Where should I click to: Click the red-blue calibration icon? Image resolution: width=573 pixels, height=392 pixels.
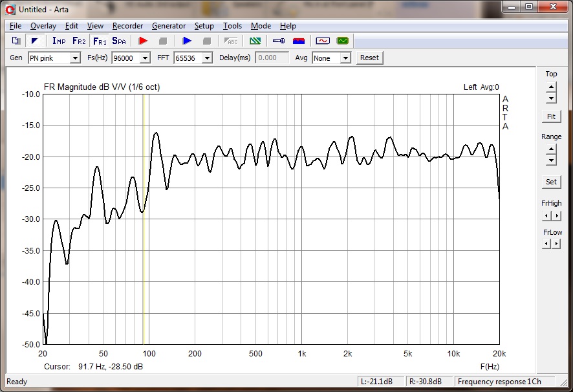[x=299, y=41]
